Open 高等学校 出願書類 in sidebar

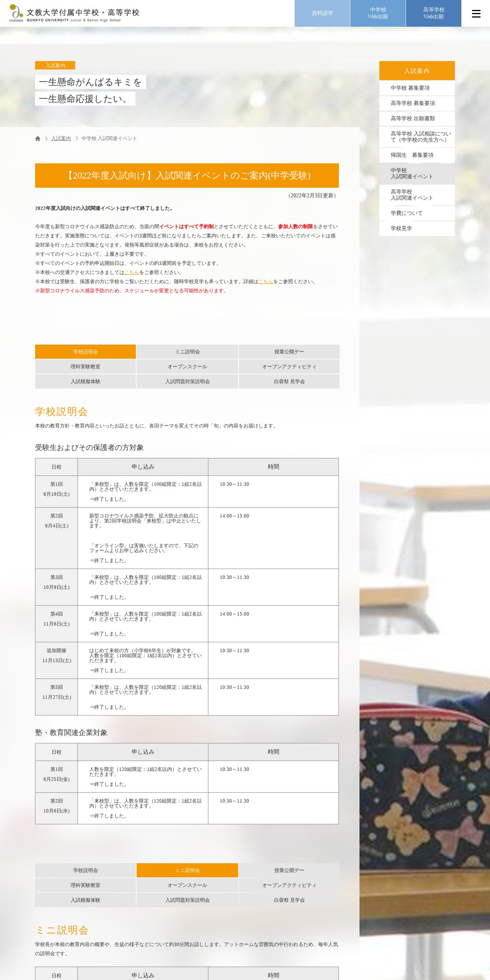[x=417, y=119]
